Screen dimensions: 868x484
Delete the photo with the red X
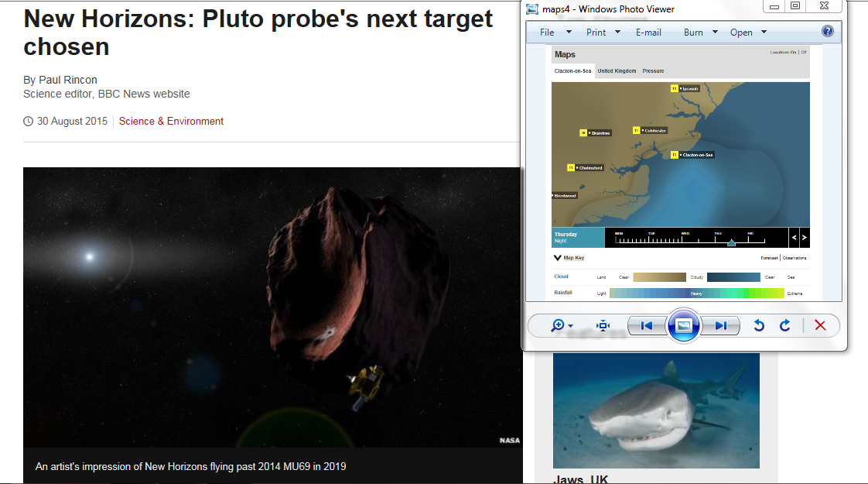click(820, 326)
